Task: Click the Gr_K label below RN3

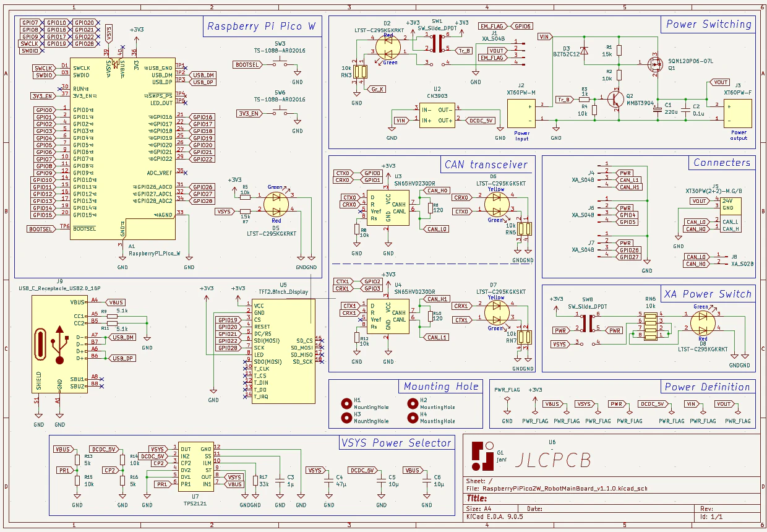Action: 376,89
